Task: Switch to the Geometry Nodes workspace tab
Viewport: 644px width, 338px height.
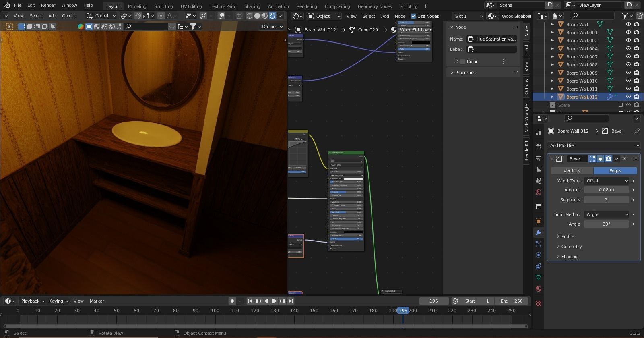Action: click(x=374, y=6)
